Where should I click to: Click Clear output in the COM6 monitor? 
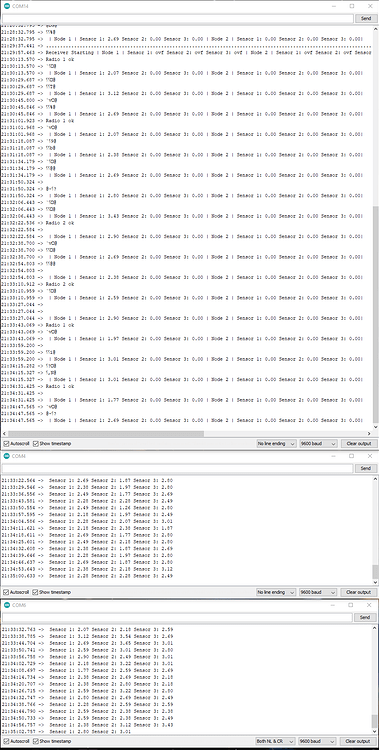click(x=359, y=741)
